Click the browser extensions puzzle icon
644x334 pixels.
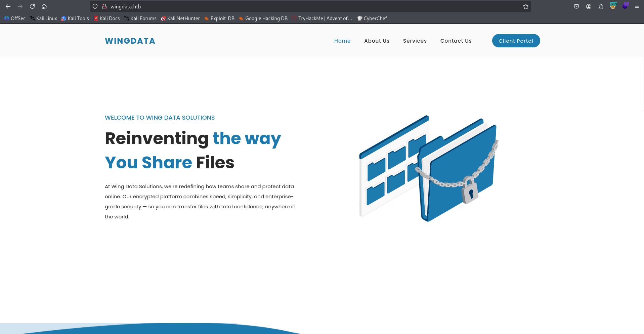coord(601,6)
